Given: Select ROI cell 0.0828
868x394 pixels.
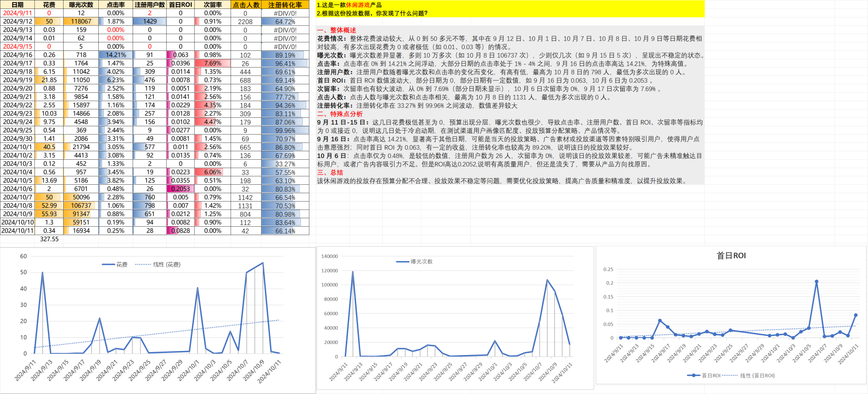Looking at the screenshot, I should tap(181, 231).
